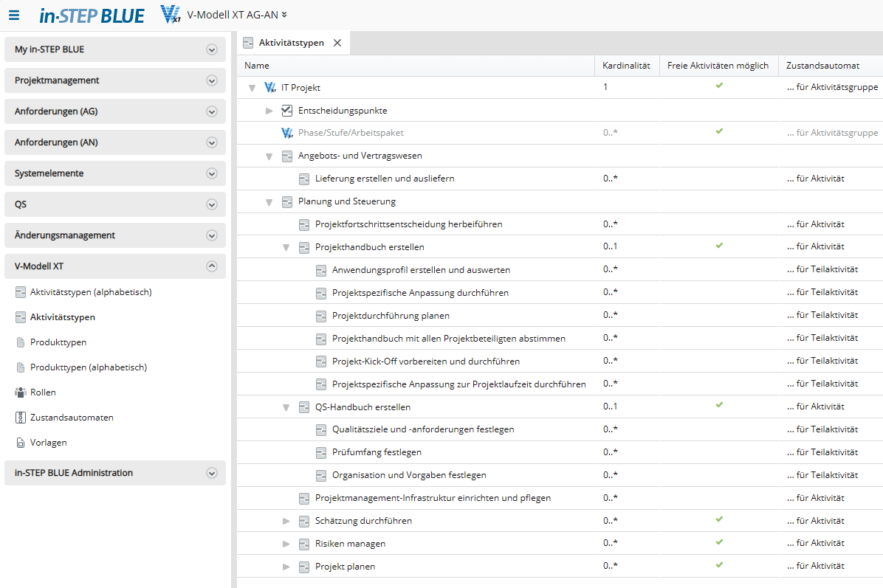Click the V-Modell XT logo icon in header
Image resolution: width=883 pixels, height=588 pixels.
click(x=171, y=15)
